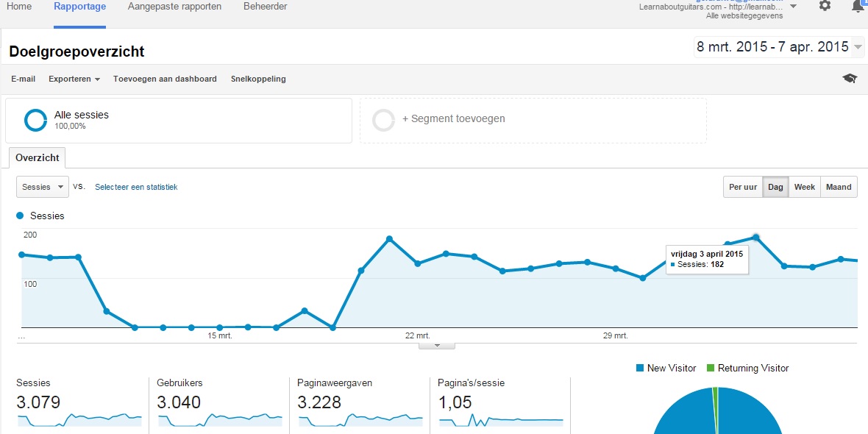
Task: Click the Doelgroepoverzicht page title
Action: point(77,51)
